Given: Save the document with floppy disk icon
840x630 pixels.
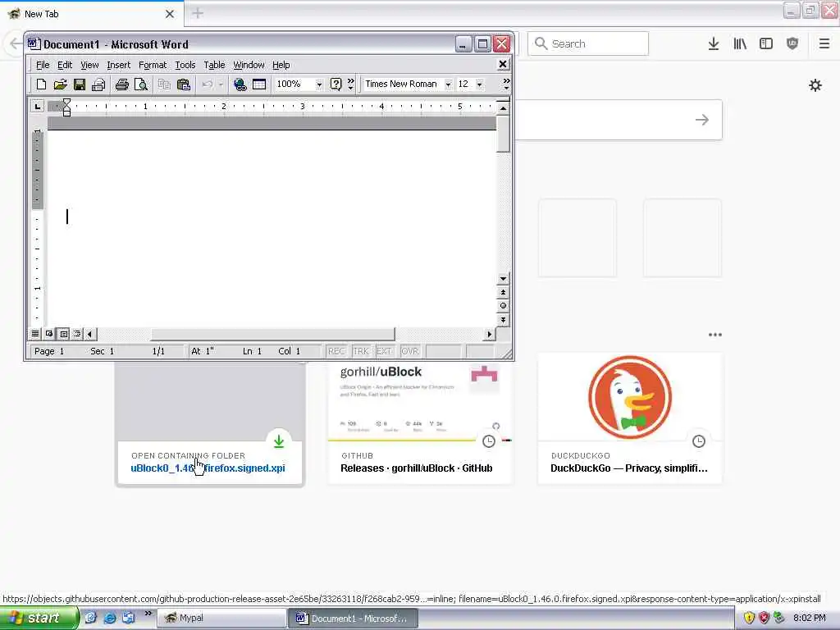Looking at the screenshot, I should point(80,84).
